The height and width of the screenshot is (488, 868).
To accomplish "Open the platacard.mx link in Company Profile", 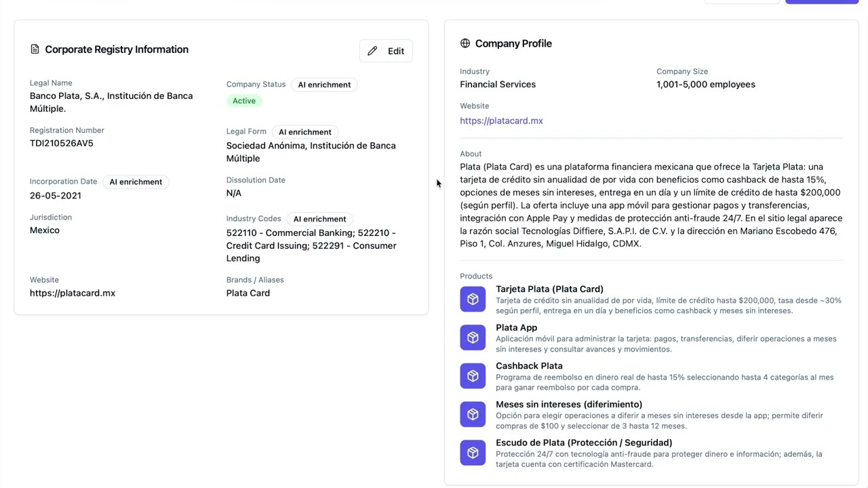I will tap(501, 121).
